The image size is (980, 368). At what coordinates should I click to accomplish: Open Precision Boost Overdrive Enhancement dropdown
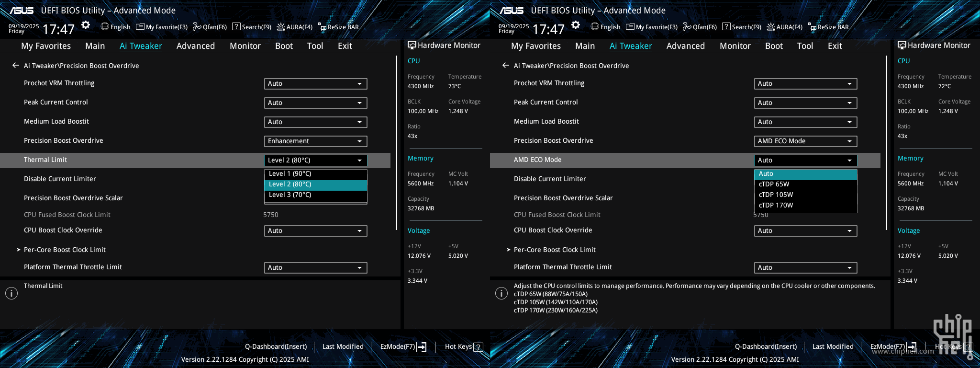pos(316,141)
